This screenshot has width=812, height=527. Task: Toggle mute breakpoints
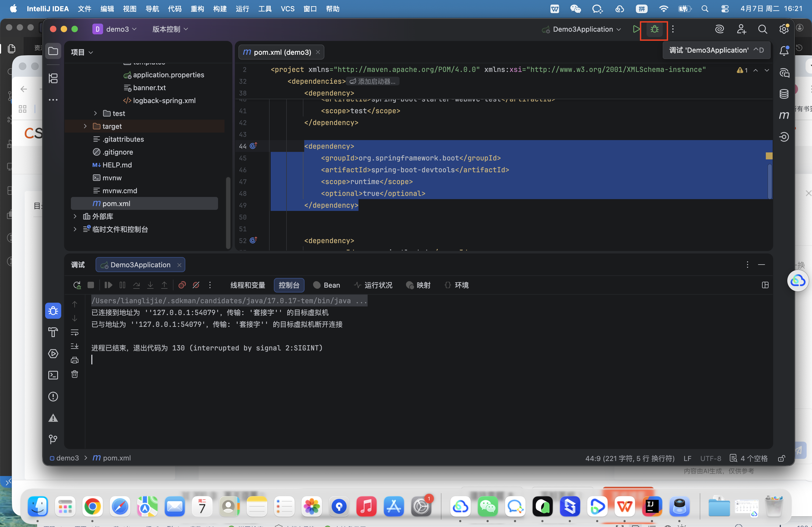coord(196,285)
